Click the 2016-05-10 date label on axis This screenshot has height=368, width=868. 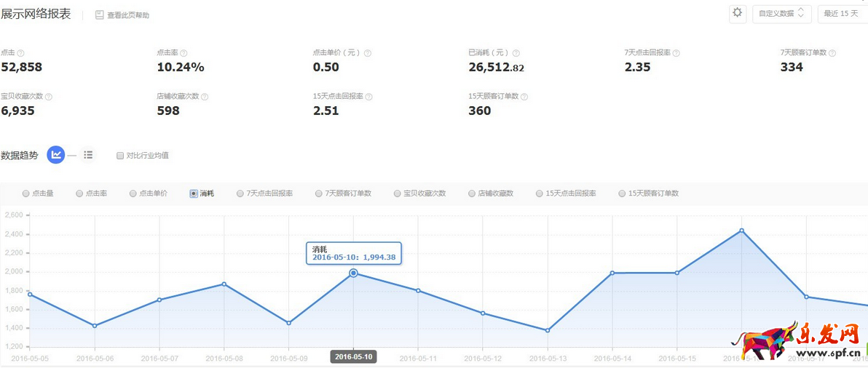[353, 357]
